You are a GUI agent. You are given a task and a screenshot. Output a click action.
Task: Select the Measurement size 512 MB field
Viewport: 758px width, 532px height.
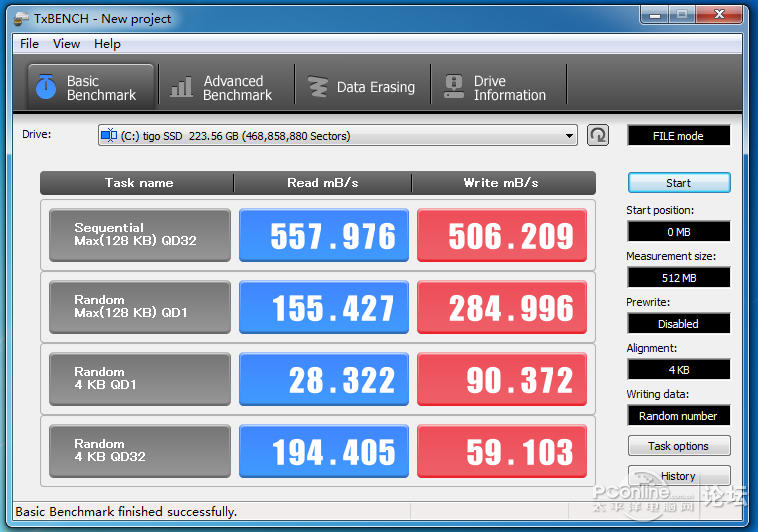click(x=678, y=278)
